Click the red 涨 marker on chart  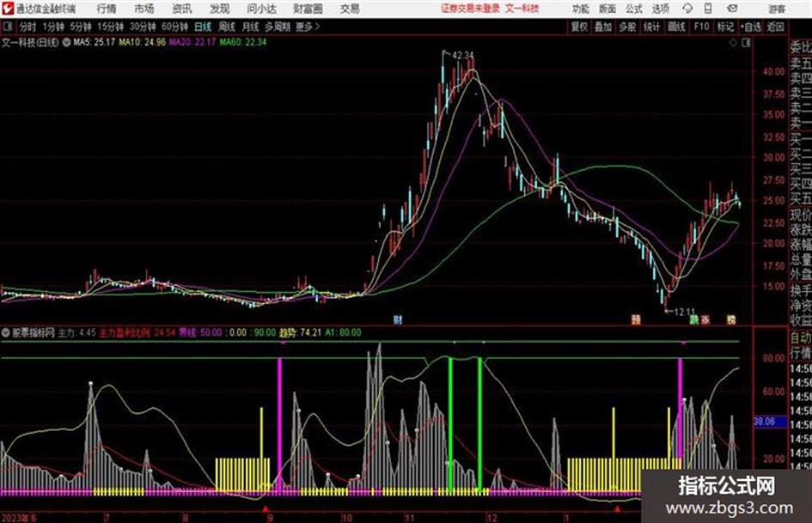click(705, 319)
